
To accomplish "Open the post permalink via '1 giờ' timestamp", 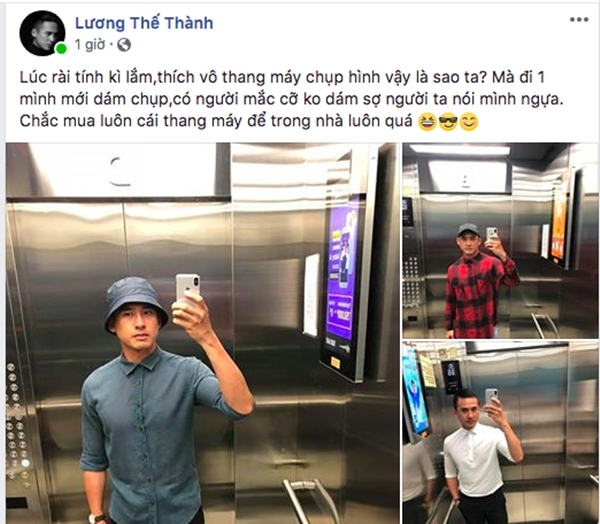I will coord(90,45).
